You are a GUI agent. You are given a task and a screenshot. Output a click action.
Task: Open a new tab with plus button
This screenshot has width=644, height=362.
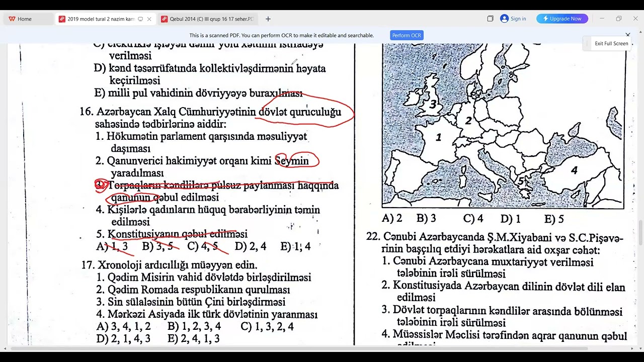pyautogui.click(x=268, y=19)
